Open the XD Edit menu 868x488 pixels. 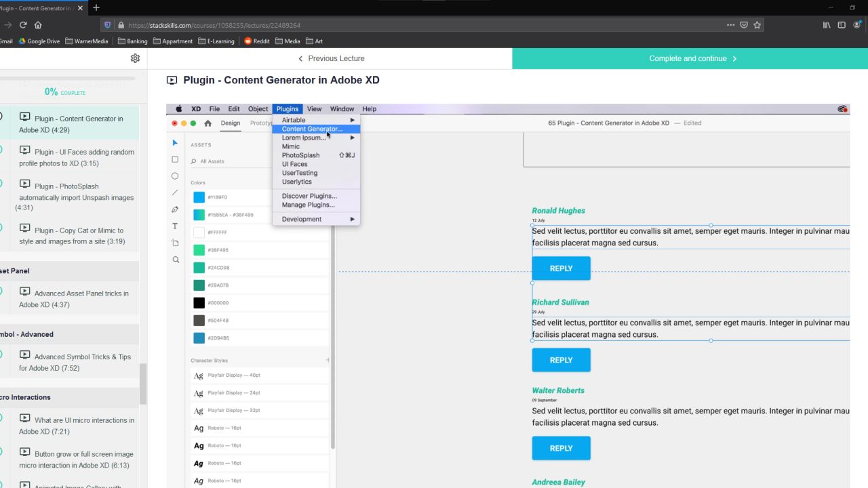point(234,108)
